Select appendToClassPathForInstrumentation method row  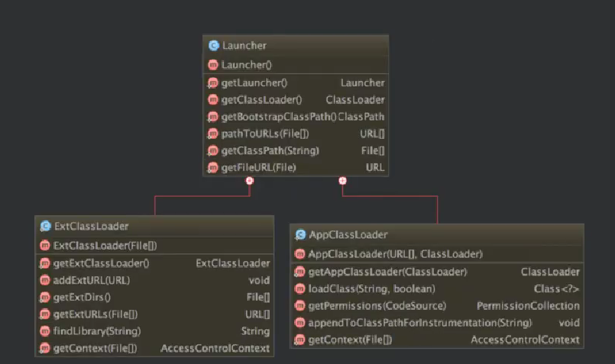click(436, 323)
